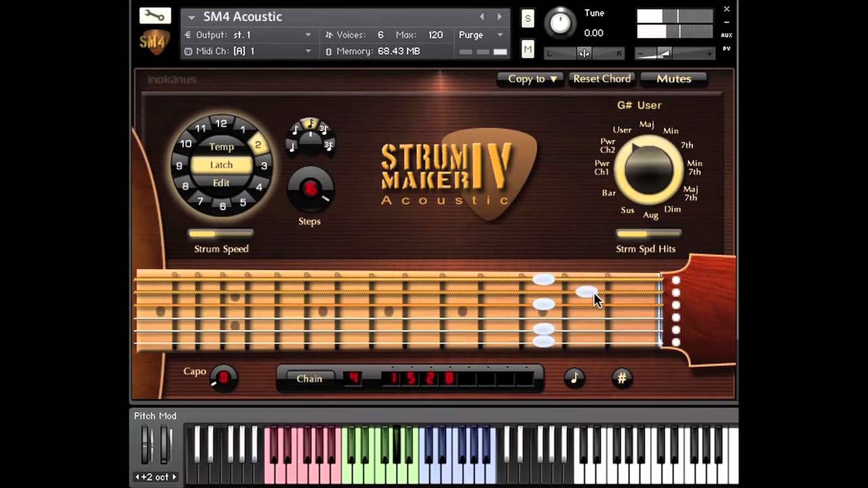Select Sus chord type
868x488 pixels.
627,210
